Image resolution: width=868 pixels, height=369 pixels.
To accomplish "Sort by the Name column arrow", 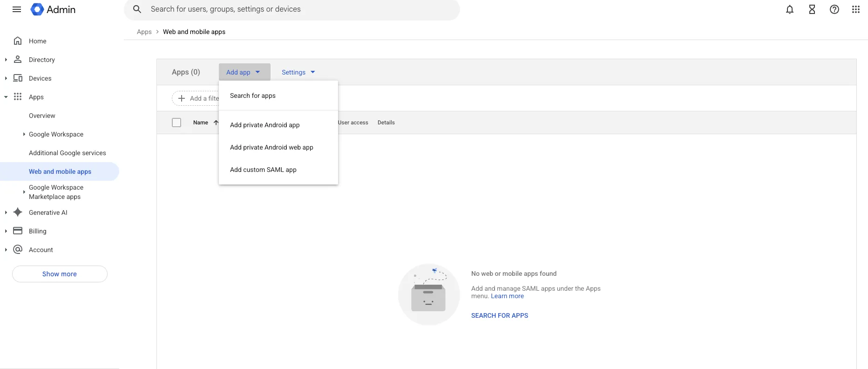I will 216,123.
